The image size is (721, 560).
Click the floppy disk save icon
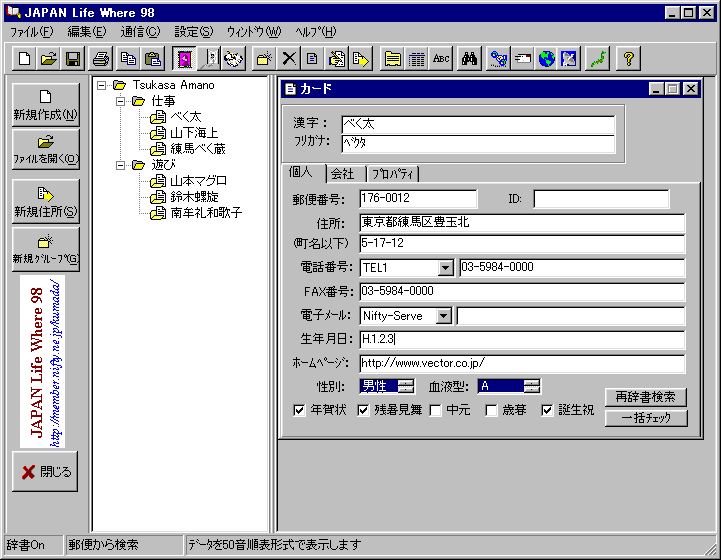(73, 59)
